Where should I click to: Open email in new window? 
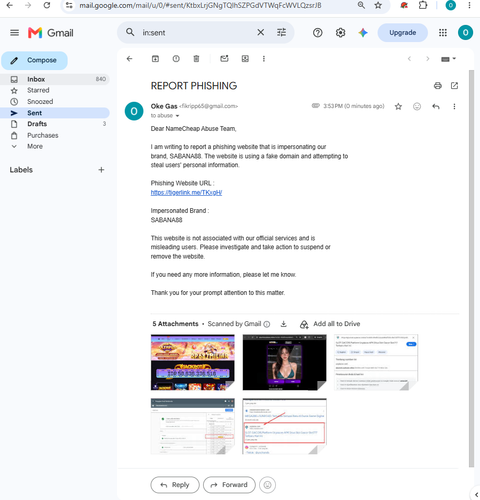click(x=454, y=86)
